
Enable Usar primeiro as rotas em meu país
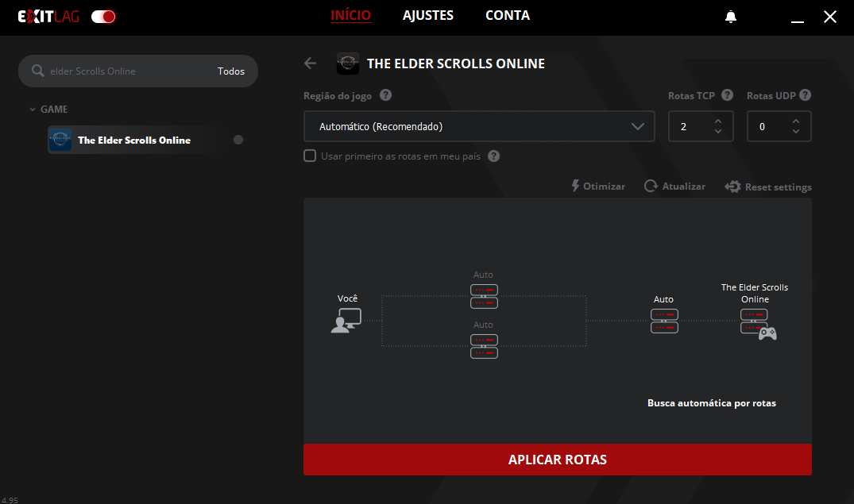[310, 156]
